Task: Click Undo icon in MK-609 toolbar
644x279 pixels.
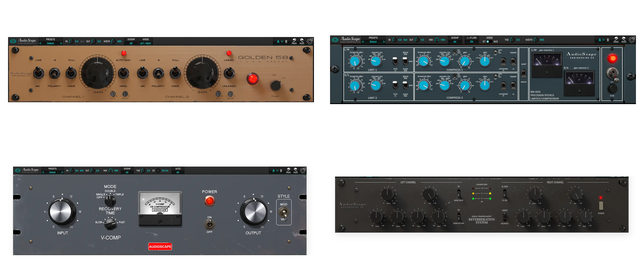Action: pos(616,40)
